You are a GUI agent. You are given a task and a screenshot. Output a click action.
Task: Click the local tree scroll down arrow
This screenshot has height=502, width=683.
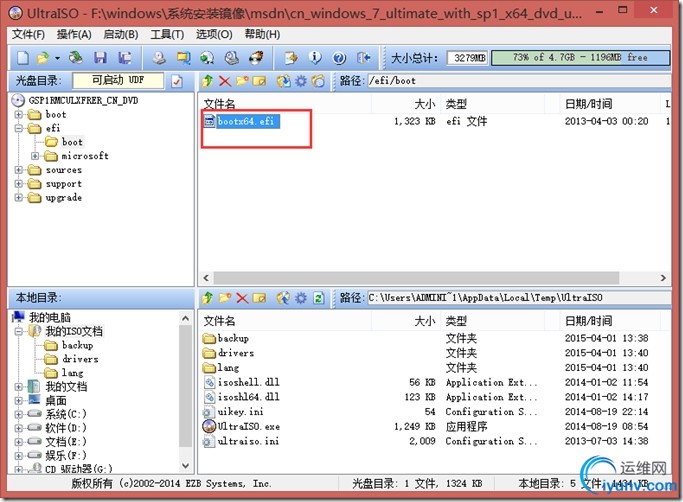click(186, 466)
